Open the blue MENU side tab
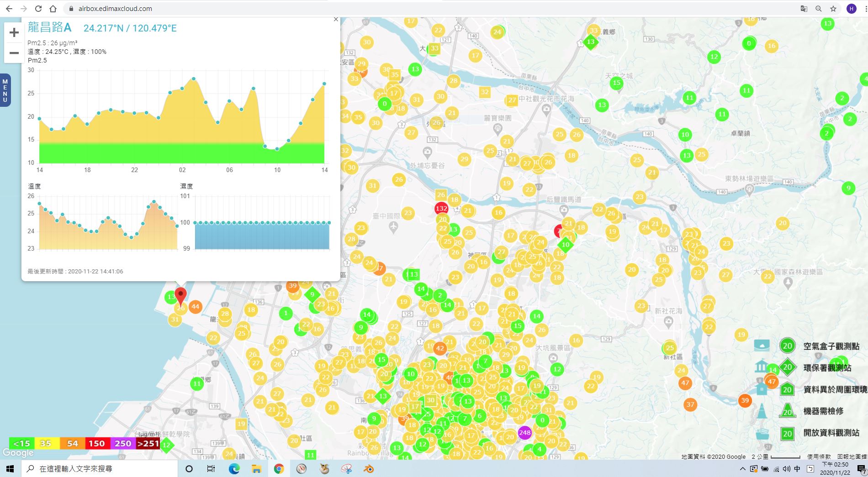Viewport: 868px width, 477px height. pyautogui.click(x=5, y=90)
